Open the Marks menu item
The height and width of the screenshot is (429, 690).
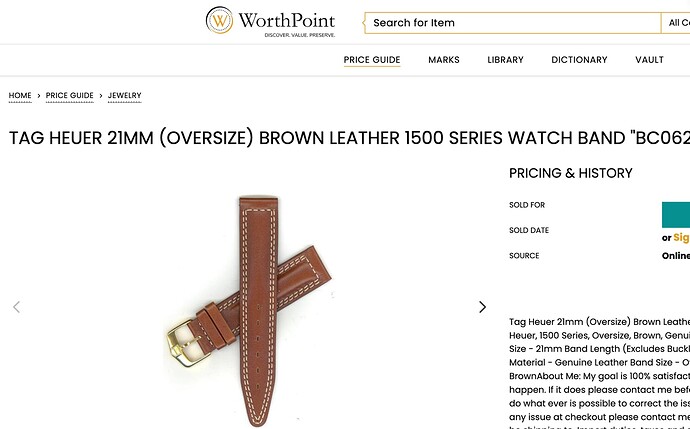[444, 60]
